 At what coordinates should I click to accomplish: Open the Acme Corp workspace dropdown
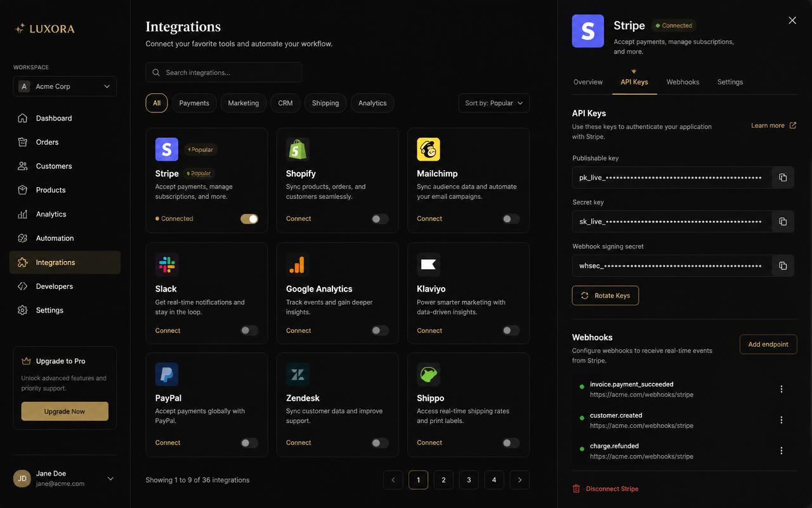pos(65,86)
